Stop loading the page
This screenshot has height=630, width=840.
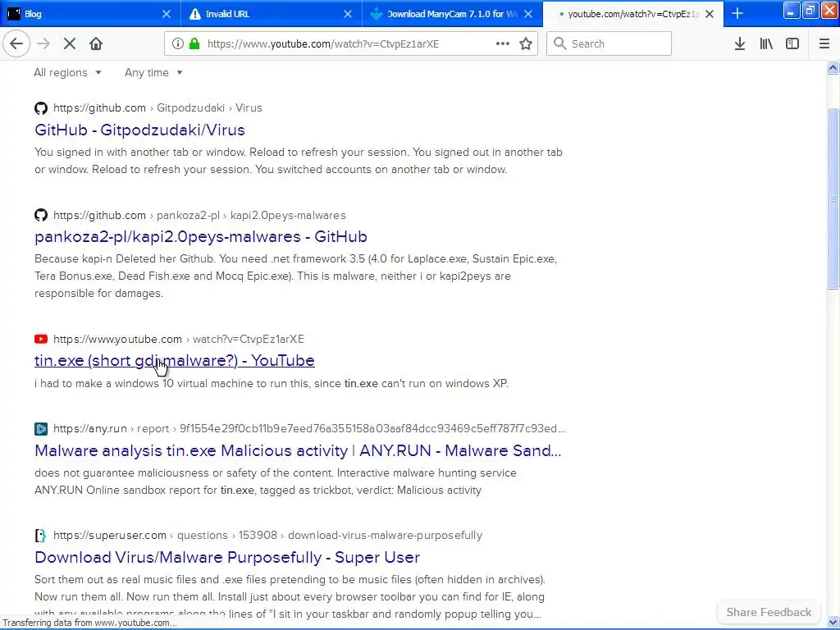click(70, 44)
